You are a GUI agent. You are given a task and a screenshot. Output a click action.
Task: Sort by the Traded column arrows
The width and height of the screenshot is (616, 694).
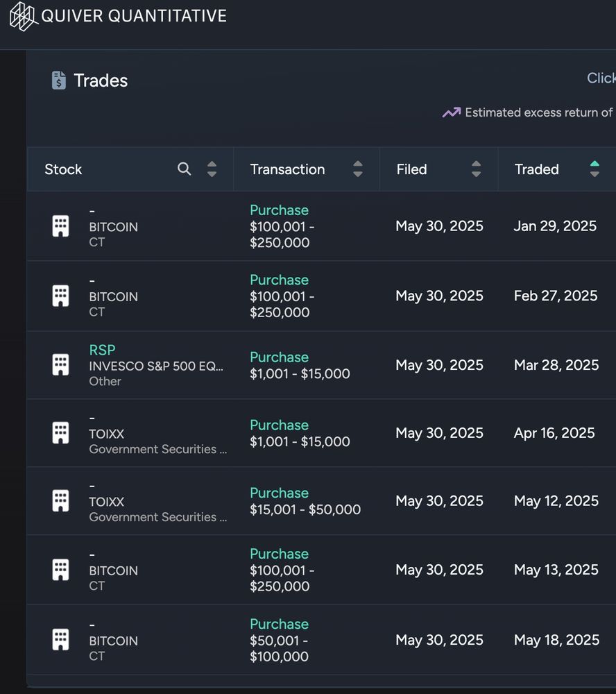(594, 169)
